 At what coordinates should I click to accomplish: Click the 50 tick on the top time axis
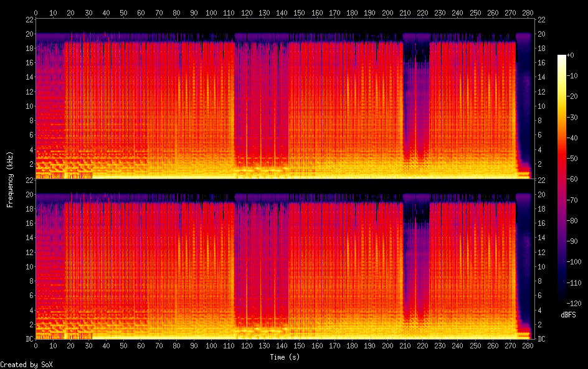(124, 12)
